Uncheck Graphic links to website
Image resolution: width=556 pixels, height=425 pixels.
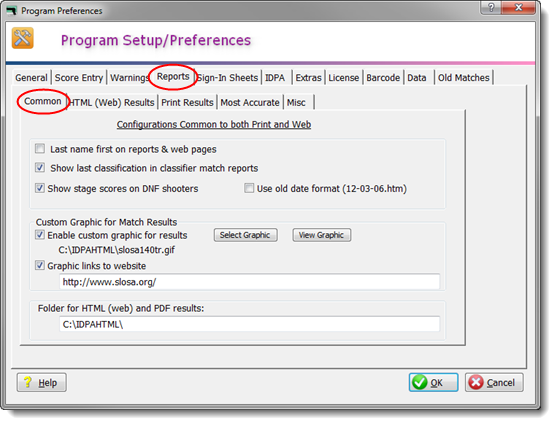click(40, 265)
